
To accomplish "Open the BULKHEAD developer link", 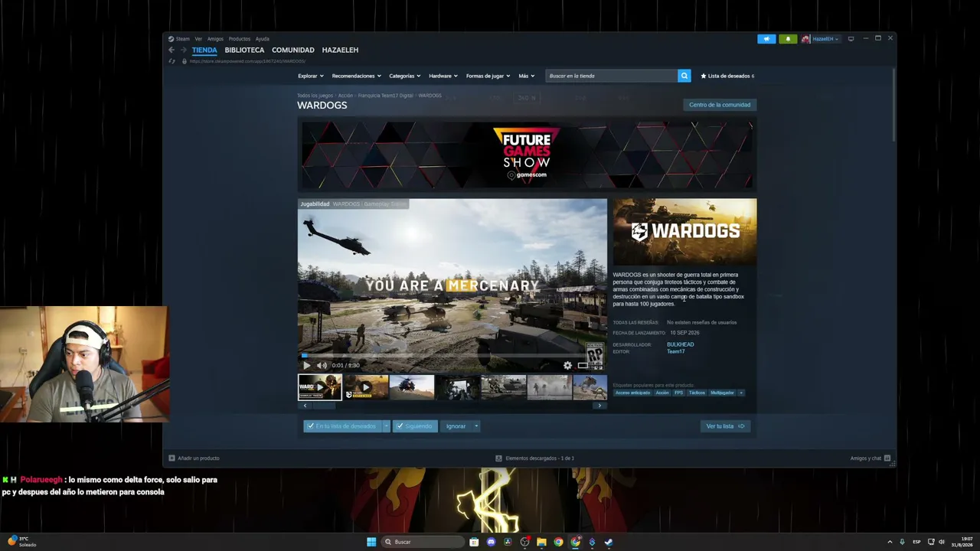I will tap(680, 344).
